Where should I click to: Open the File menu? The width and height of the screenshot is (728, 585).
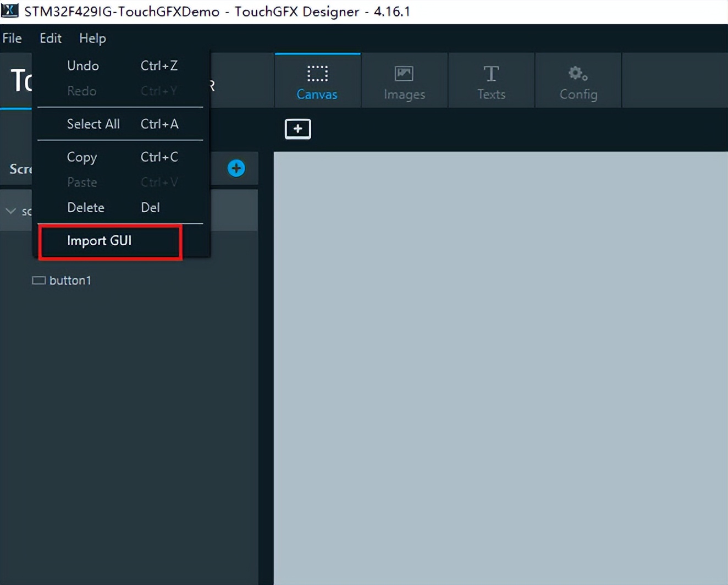[12, 38]
